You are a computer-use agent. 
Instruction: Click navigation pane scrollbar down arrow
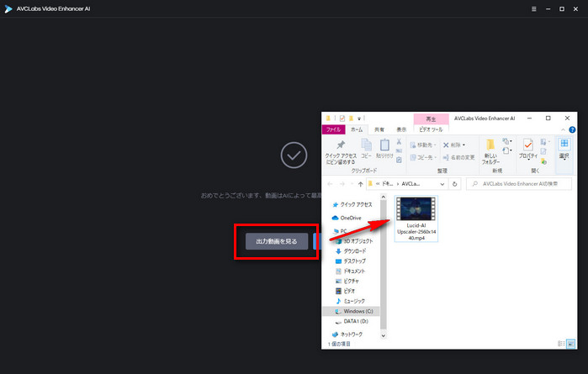coord(383,336)
